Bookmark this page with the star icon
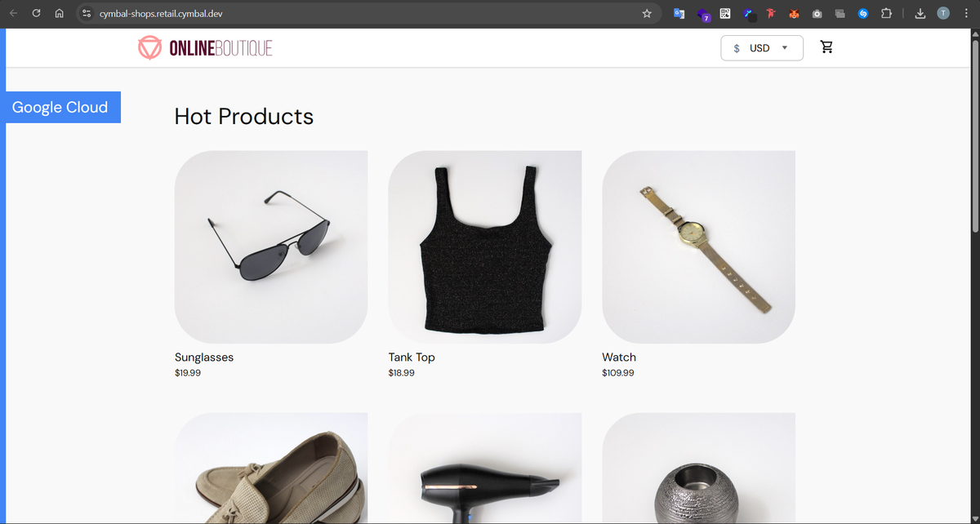This screenshot has height=524, width=980. click(647, 13)
